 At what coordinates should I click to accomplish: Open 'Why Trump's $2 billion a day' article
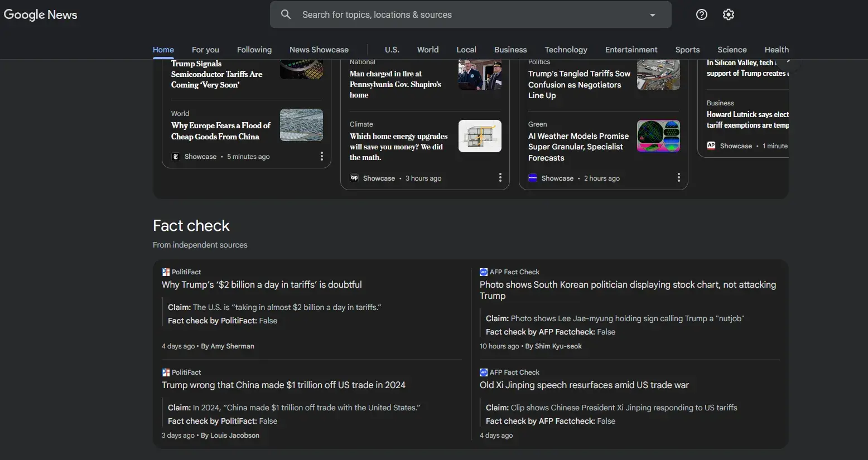click(262, 285)
